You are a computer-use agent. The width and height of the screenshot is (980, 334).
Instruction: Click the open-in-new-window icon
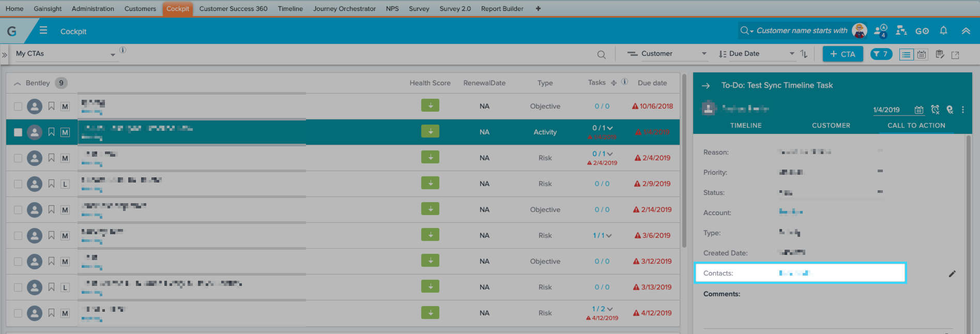[955, 55]
